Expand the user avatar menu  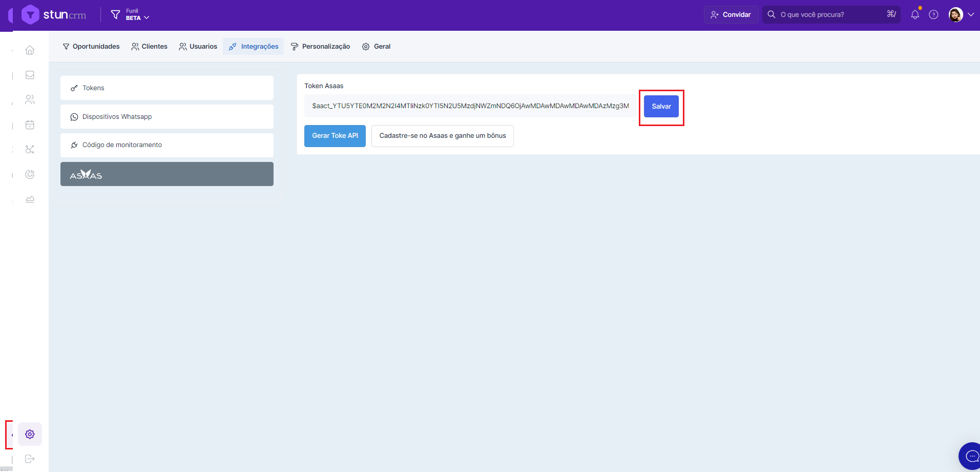click(961, 15)
